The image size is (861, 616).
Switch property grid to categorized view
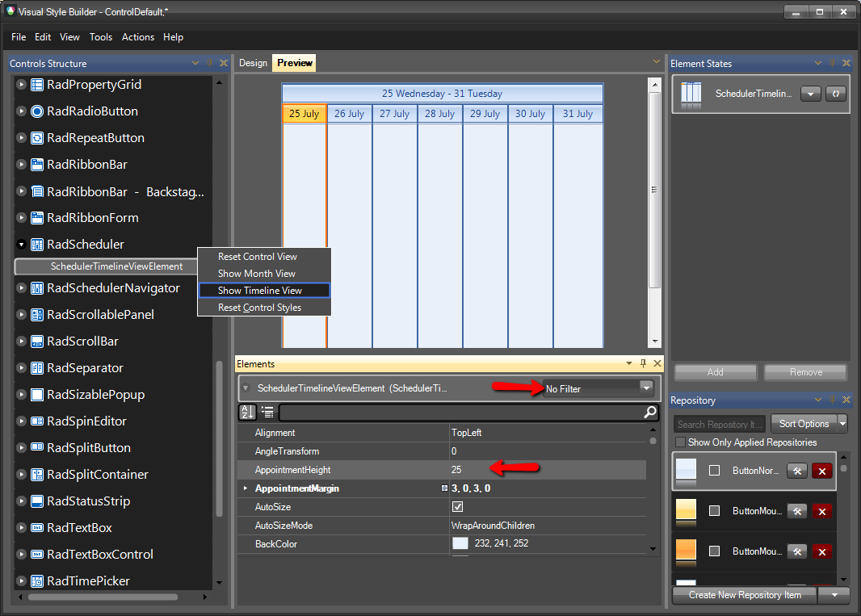[267, 412]
